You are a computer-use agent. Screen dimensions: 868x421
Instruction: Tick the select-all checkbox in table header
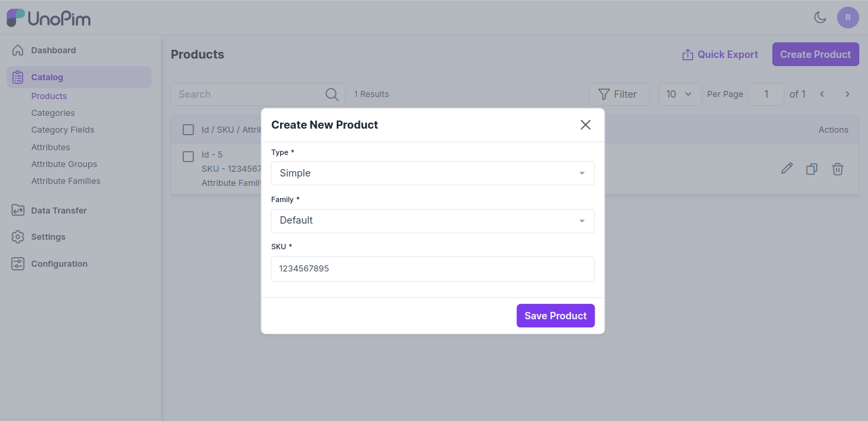(x=189, y=129)
